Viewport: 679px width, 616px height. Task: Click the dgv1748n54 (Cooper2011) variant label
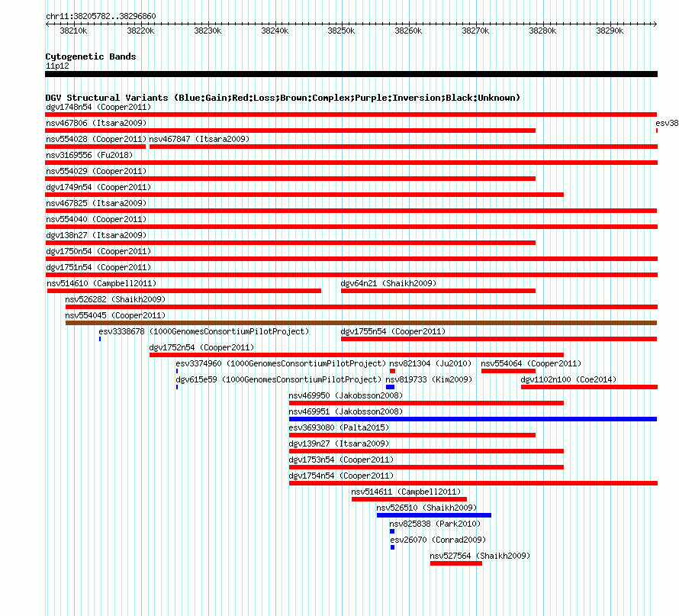[x=98, y=107]
